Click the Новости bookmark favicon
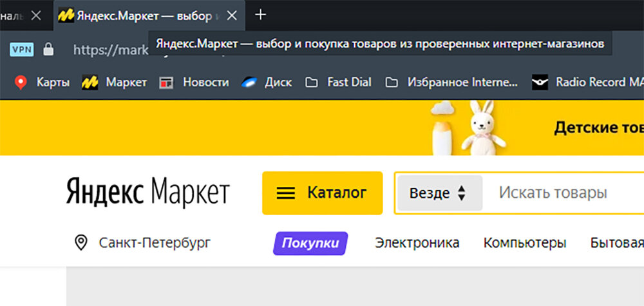Image resolution: width=644 pixels, height=306 pixels. pyautogui.click(x=166, y=82)
